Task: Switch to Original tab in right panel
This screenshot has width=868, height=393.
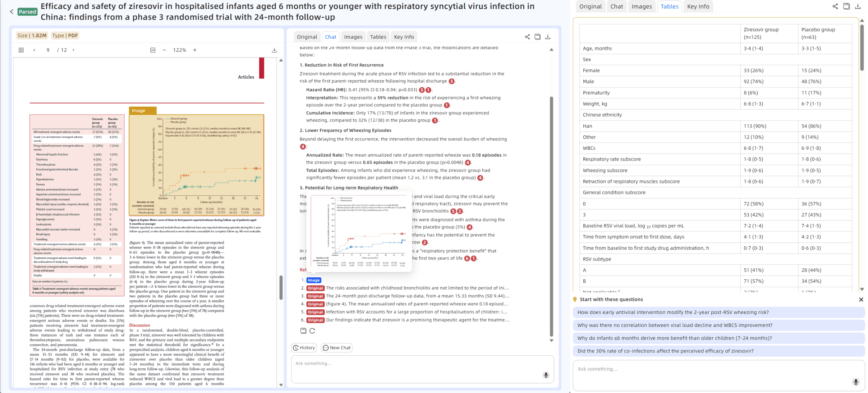Action: (x=590, y=6)
